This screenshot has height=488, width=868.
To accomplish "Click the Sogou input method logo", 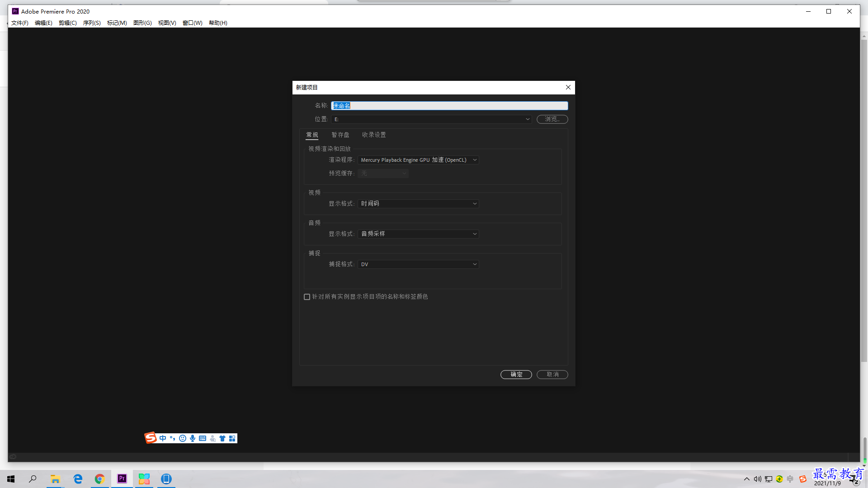I will (x=151, y=438).
